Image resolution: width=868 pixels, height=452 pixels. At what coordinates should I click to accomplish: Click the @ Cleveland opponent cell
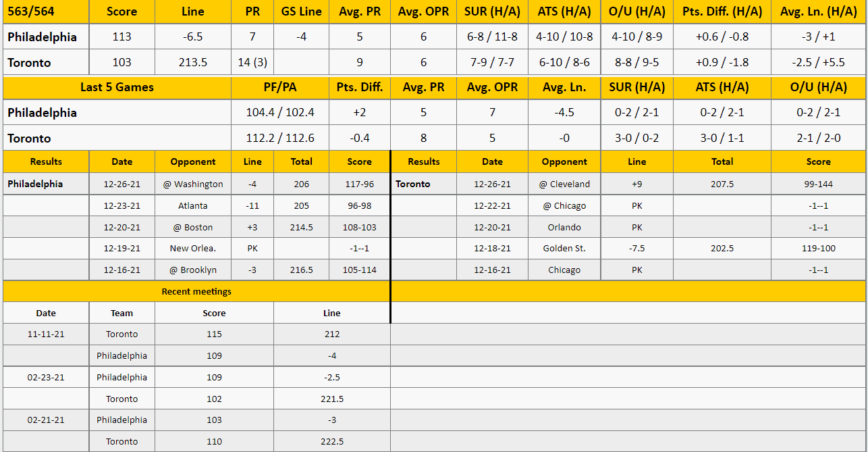tap(564, 184)
